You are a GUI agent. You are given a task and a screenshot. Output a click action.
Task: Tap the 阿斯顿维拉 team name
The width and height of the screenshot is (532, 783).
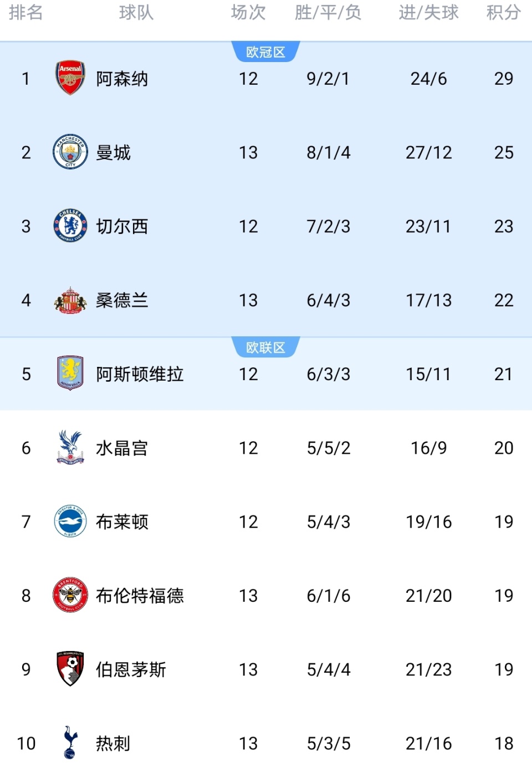(x=140, y=374)
